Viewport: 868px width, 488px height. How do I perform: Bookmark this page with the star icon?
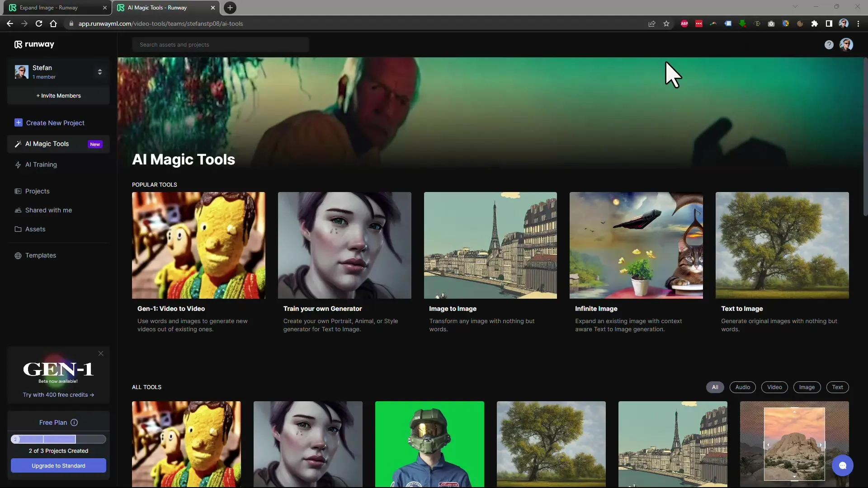[666, 23]
